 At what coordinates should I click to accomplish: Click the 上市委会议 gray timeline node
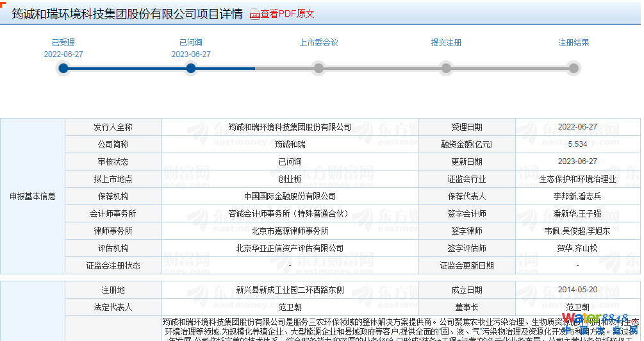pyautogui.click(x=318, y=68)
